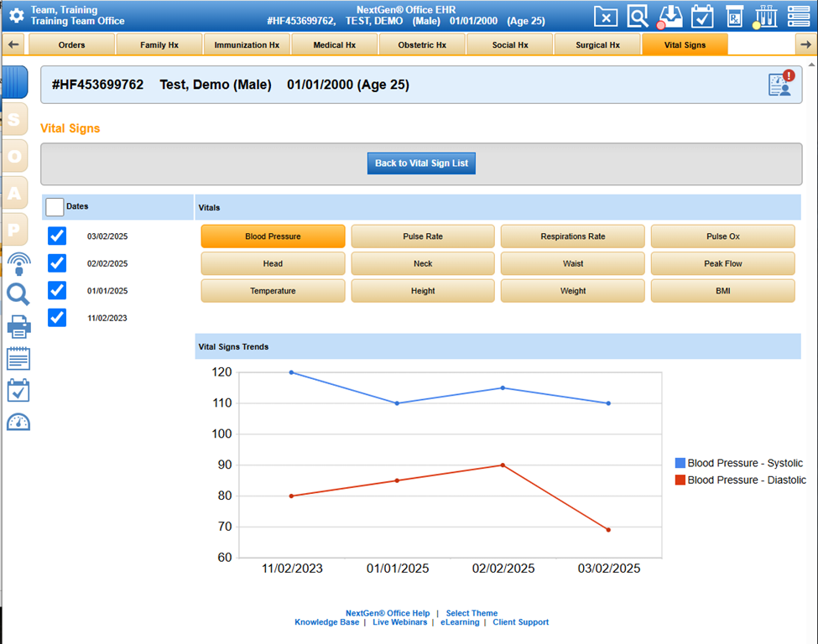Switch to the Immunization Hx tab
818x644 pixels.
(247, 45)
